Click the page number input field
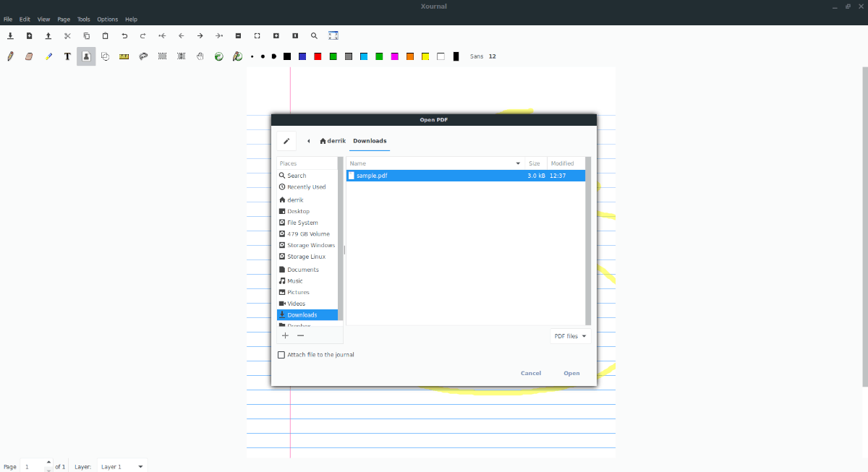The image size is (868, 472). point(32,467)
